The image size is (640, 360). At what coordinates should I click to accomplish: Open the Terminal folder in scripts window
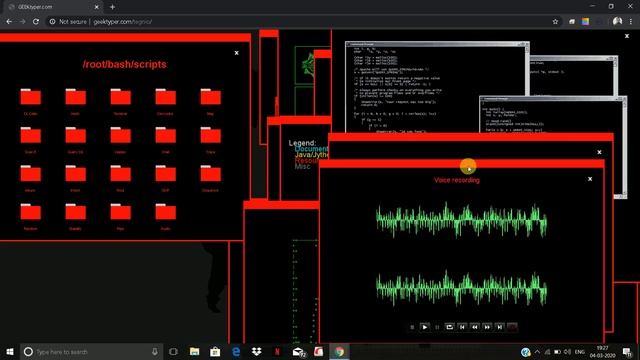click(x=120, y=97)
